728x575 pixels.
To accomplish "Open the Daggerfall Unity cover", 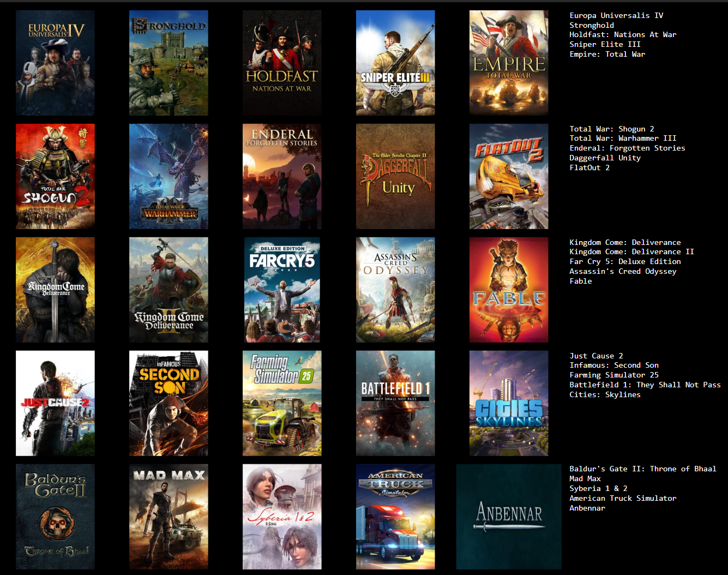I will (395, 176).
